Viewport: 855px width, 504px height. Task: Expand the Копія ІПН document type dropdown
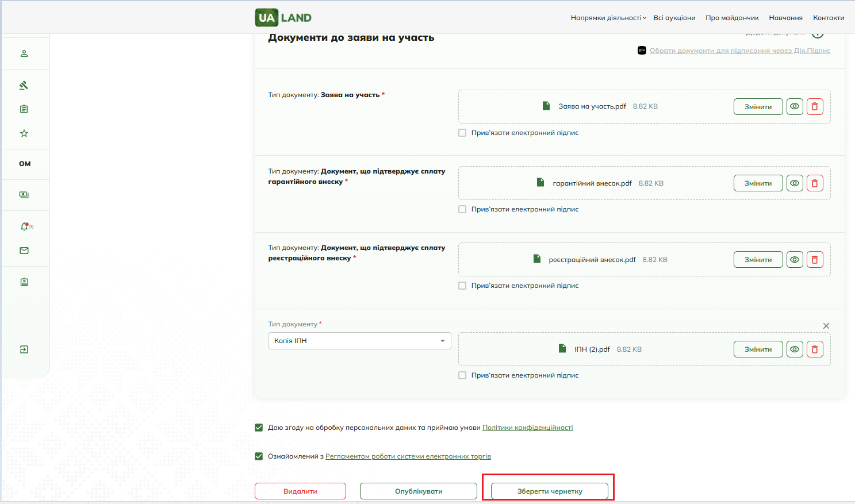pos(360,341)
